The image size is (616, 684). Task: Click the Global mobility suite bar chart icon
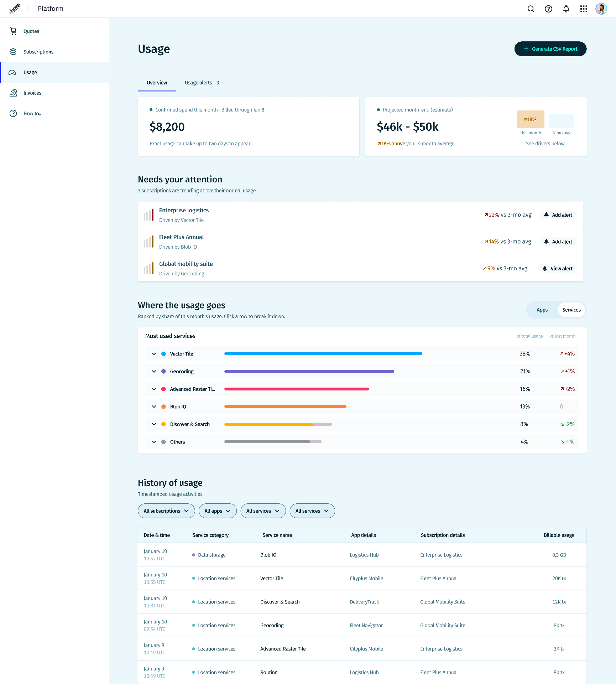(x=148, y=268)
